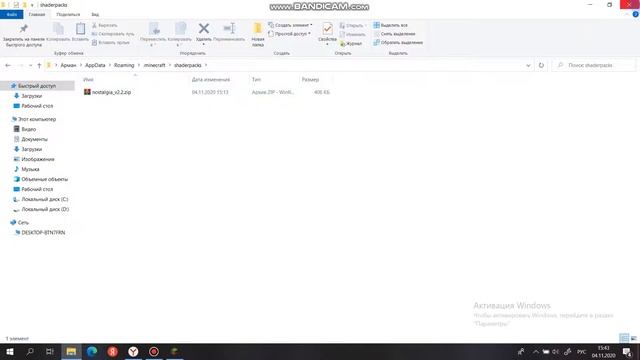Click Изменить (edit) in the ribbon

352,34
